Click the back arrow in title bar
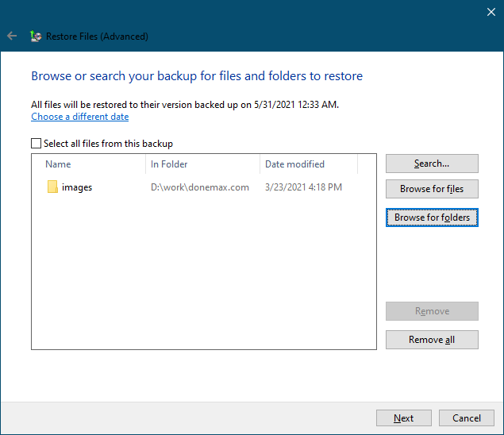The height and width of the screenshot is (435, 504). [12, 36]
